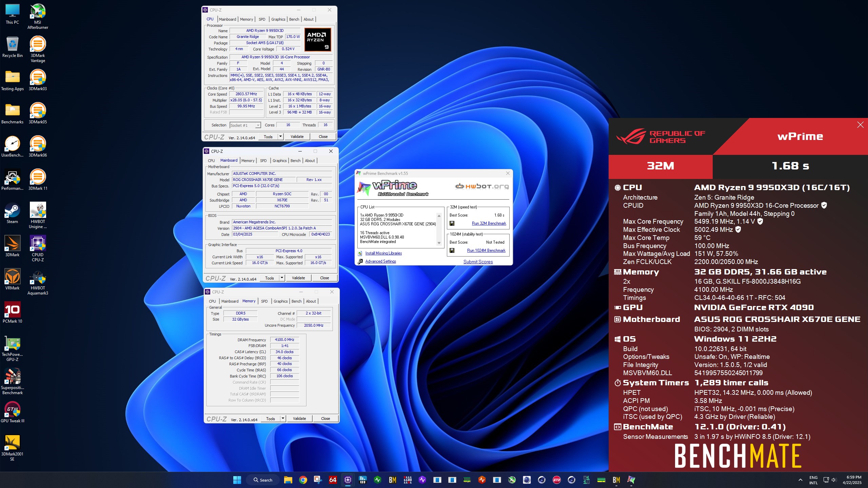This screenshot has width=868, height=488.
Task: Open Bench tab in top CPU-Z window
Action: (294, 19)
